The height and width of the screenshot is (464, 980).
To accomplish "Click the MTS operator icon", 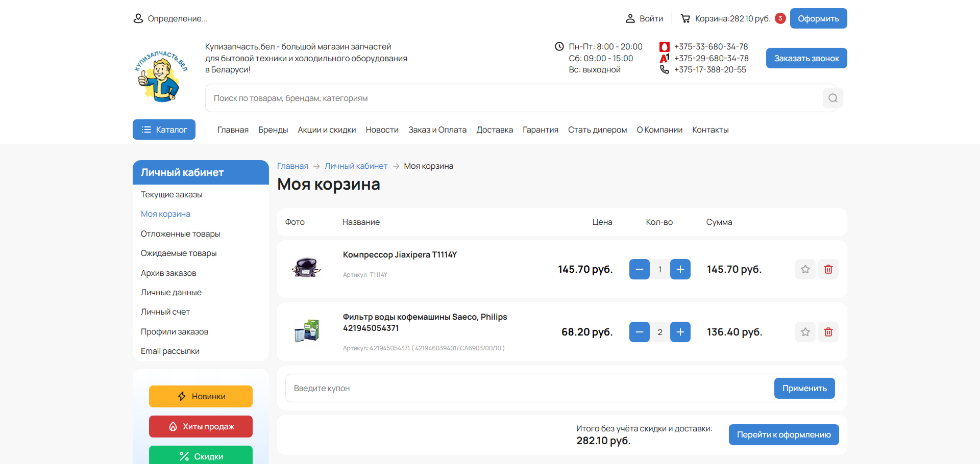I will click(x=664, y=47).
